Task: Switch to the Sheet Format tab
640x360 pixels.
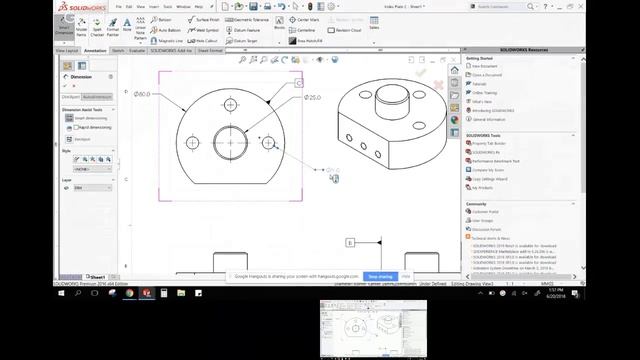Action: coord(210,51)
